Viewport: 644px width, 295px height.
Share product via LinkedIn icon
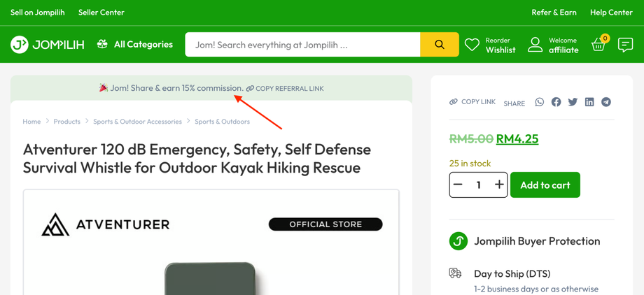(589, 102)
